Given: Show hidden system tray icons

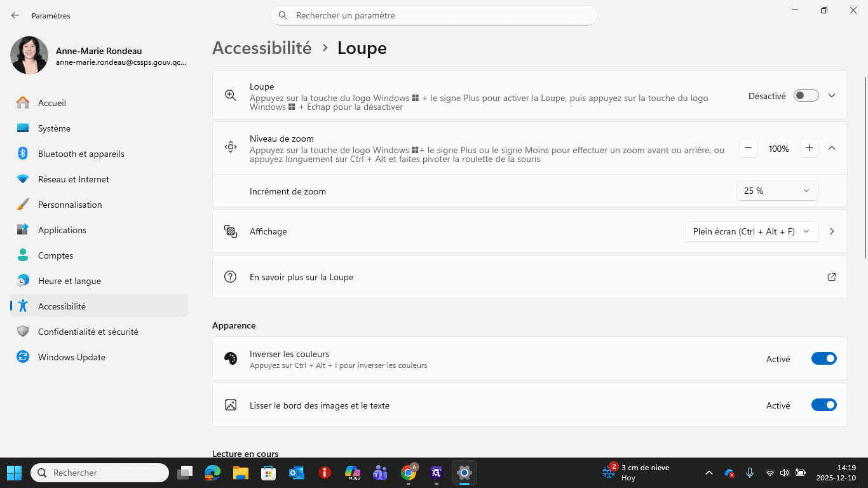Looking at the screenshot, I should (710, 473).
